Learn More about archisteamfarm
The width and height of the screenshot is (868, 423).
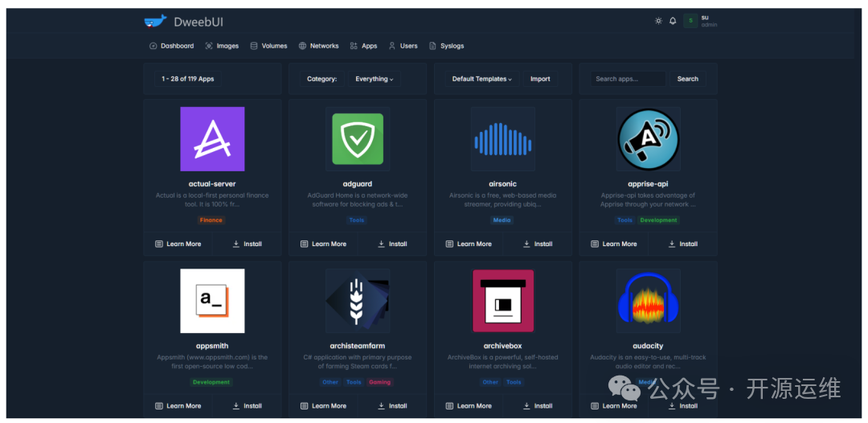pyautogui.click(x=323, y=406)
